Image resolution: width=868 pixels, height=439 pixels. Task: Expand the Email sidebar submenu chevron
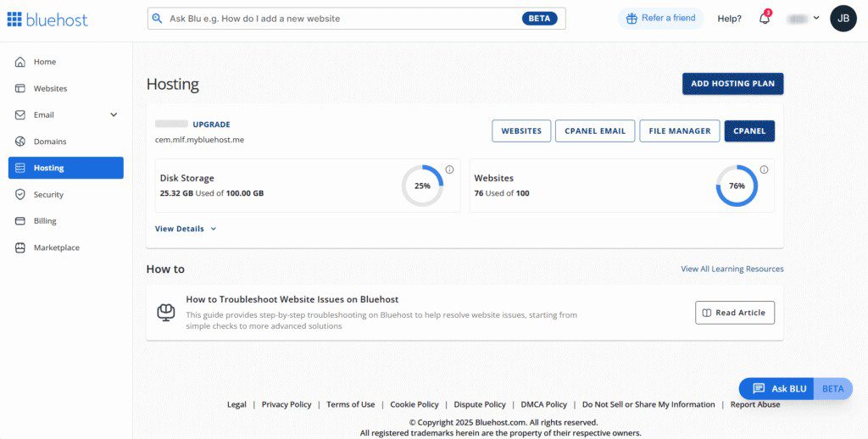(114, 115)
